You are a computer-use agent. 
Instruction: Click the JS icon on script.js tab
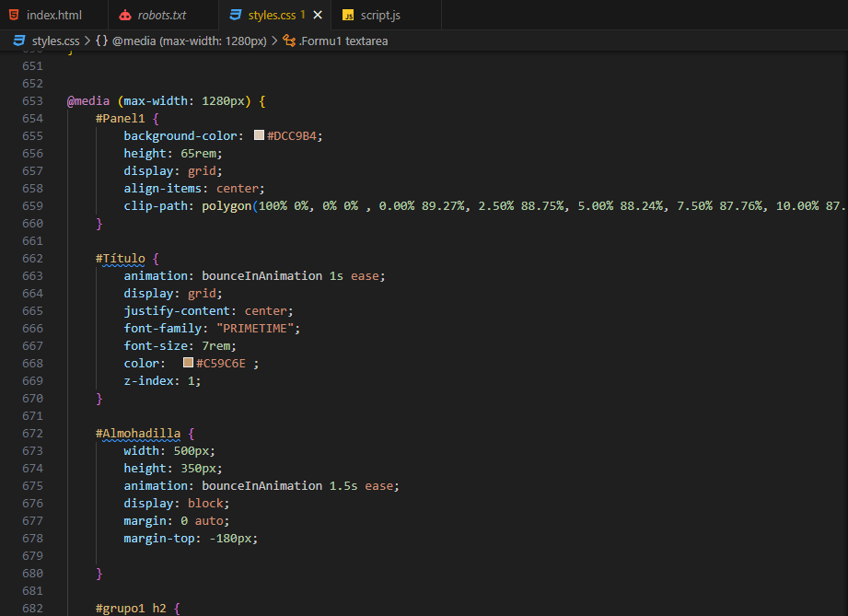pos(348,15)
